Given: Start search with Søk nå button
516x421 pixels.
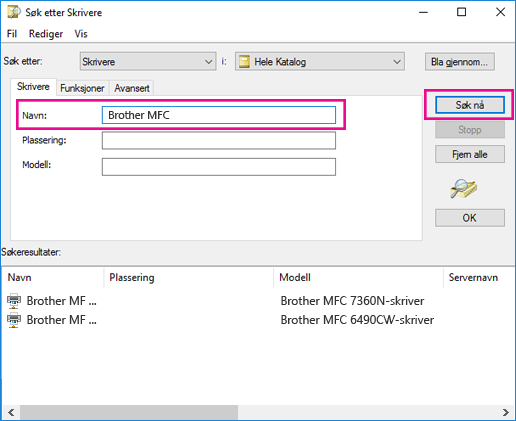Looking at the screenshot, I should click(x=470, y=105).
